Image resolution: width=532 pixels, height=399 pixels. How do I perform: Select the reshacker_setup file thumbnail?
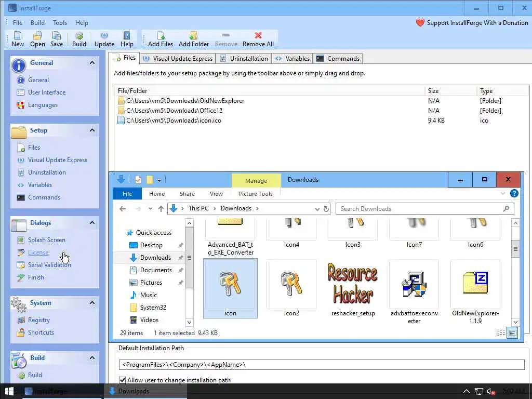point(353,289)
